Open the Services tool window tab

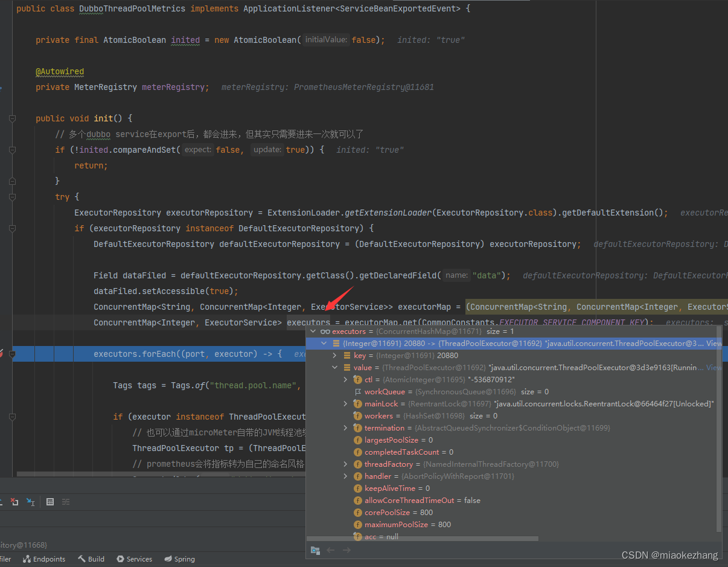134,559
